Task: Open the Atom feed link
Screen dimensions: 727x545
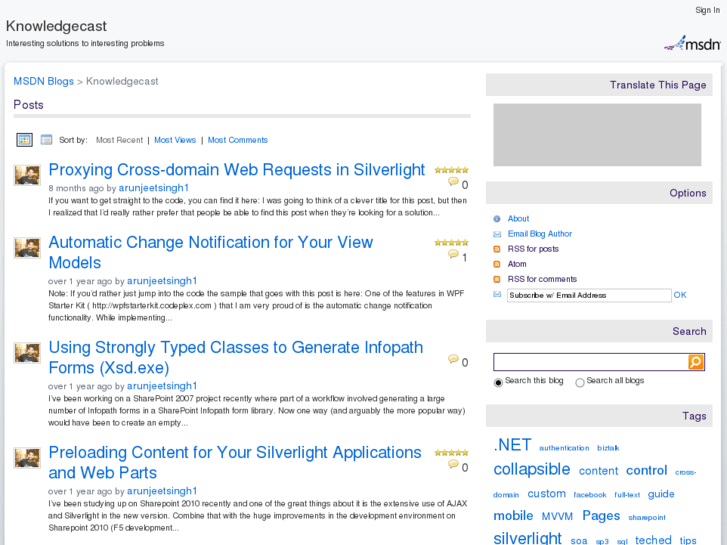Action: [x=517, y=264]
